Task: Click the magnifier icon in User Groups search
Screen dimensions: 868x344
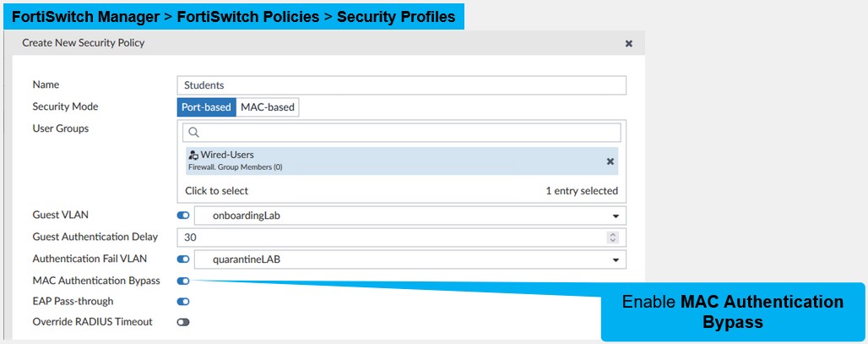Action: pos(193,133)
